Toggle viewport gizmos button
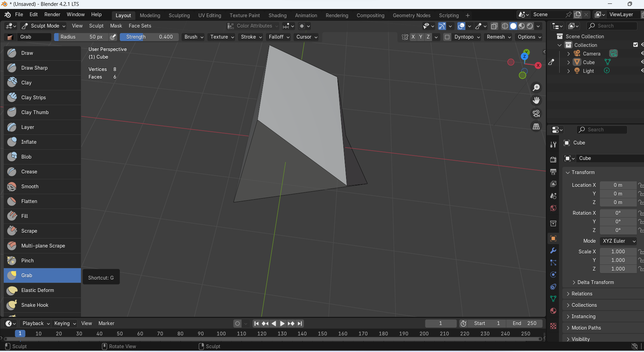 pos(442,26)
